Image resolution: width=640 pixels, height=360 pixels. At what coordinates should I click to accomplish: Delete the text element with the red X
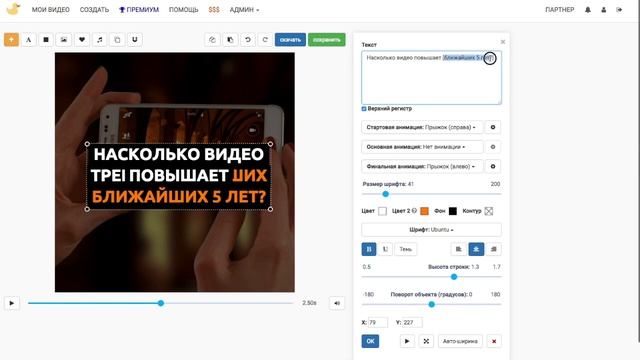(494, 341)
